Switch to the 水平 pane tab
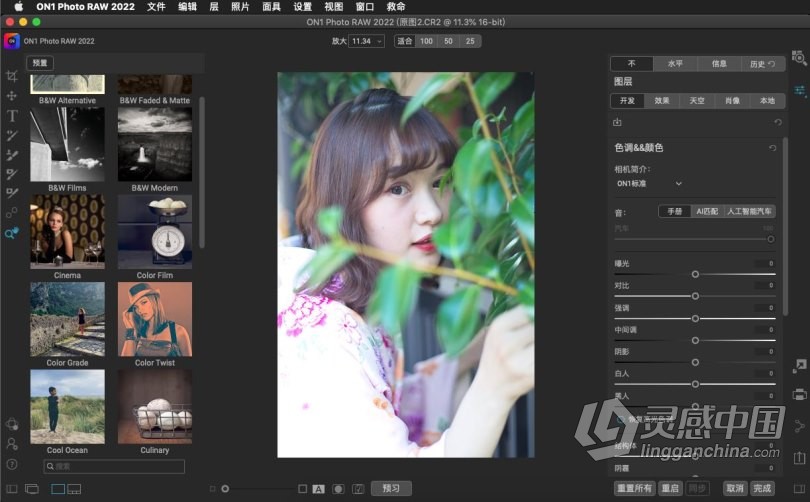The image size is (810, 502). click(x=675, y=64)
